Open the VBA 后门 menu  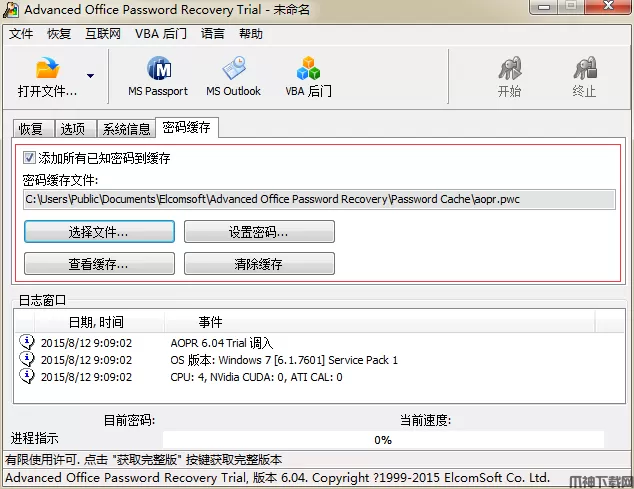click(x=161, y=34)
